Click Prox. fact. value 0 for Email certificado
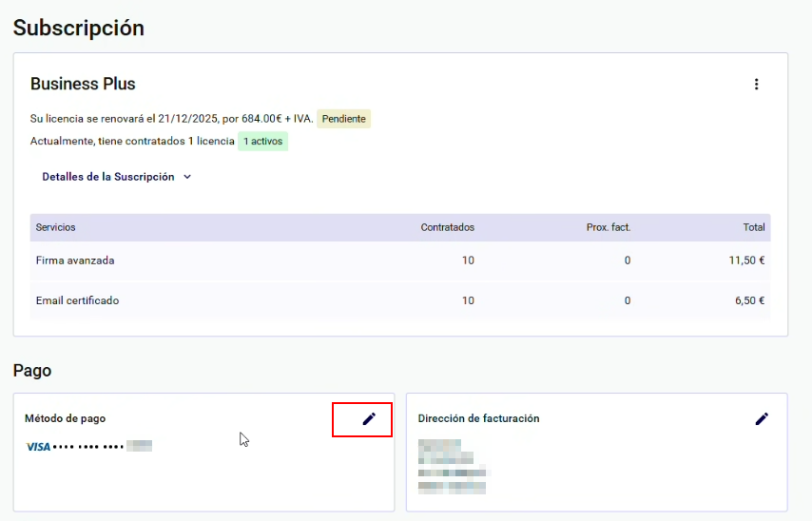The image size is (812, 521). coord(628,300)
